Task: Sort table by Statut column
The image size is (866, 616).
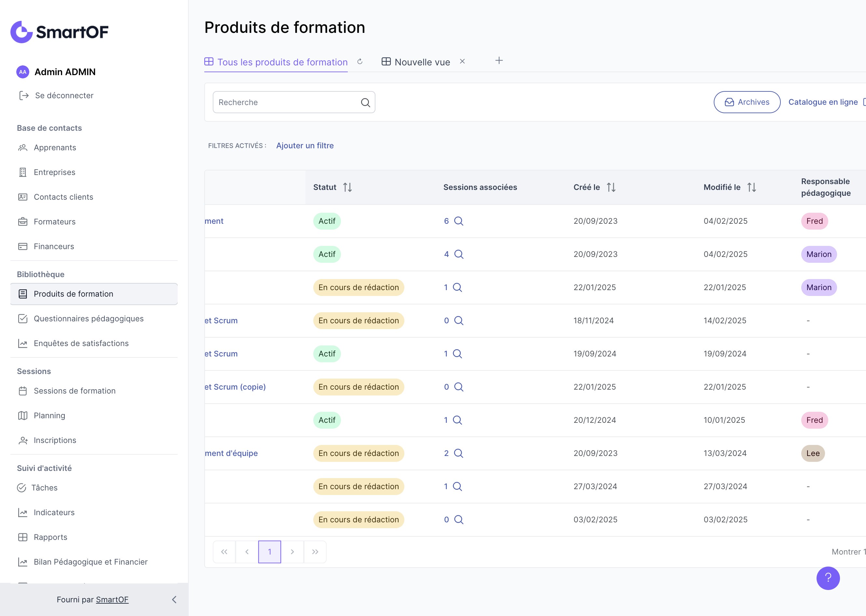Action: click(x=347, y=187)
